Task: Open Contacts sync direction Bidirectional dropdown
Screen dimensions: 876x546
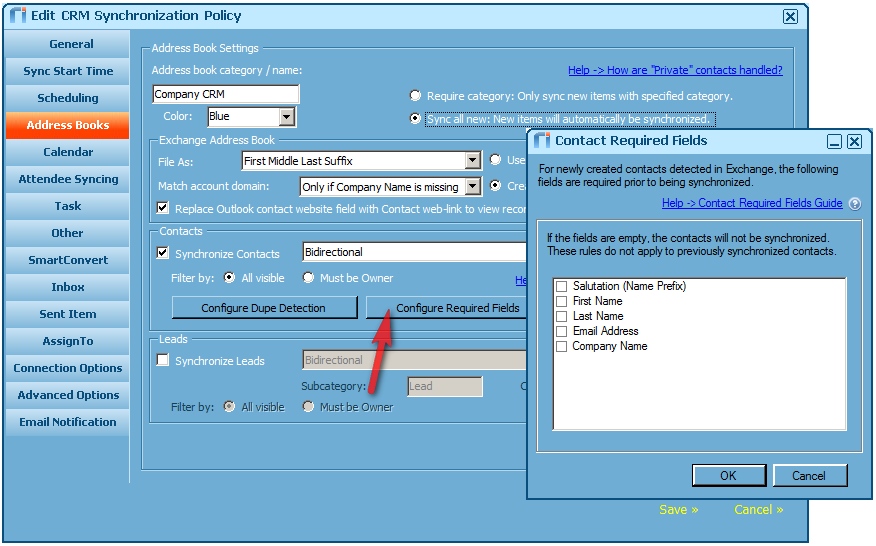Action: coord(415,252)
